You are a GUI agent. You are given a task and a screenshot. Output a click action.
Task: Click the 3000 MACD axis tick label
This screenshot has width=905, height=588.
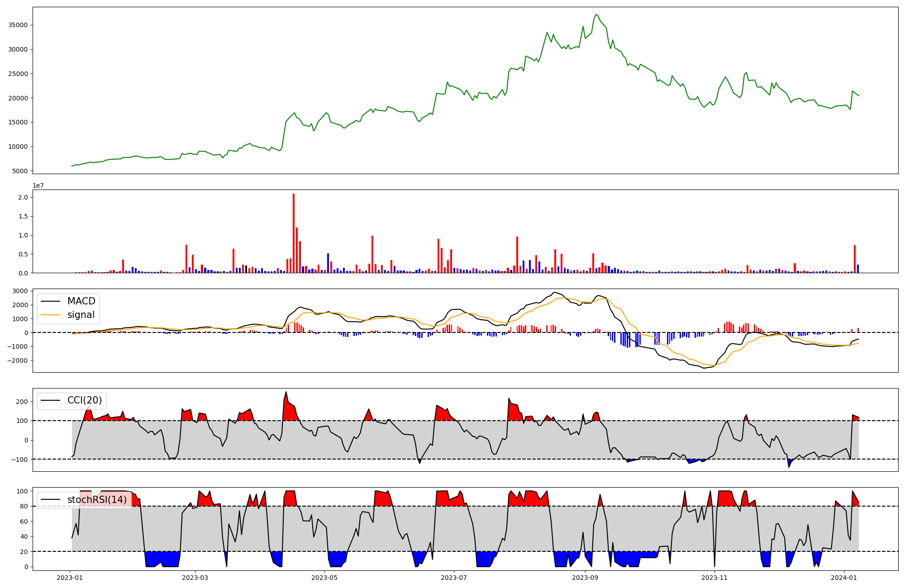(x=20, y=291)
